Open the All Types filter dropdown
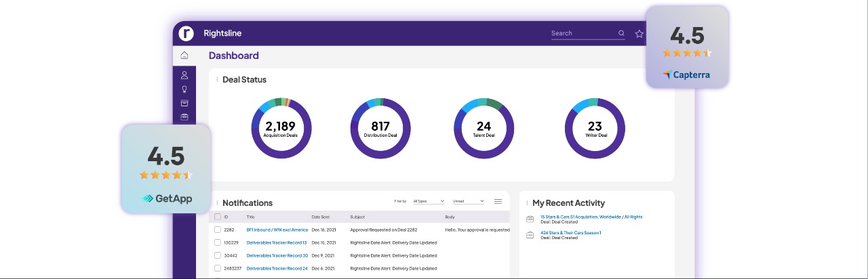This screenshot has width=868, height=279. point(429,201)
